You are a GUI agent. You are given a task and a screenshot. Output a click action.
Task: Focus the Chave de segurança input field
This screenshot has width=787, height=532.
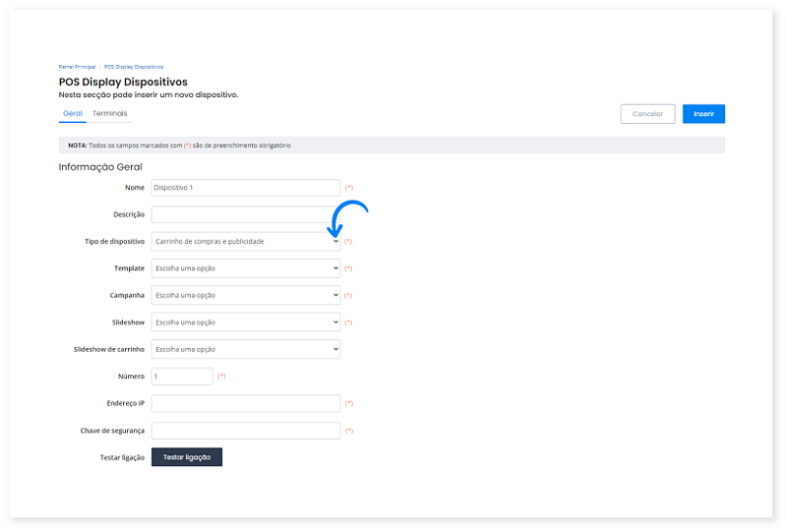click(246, 431)
